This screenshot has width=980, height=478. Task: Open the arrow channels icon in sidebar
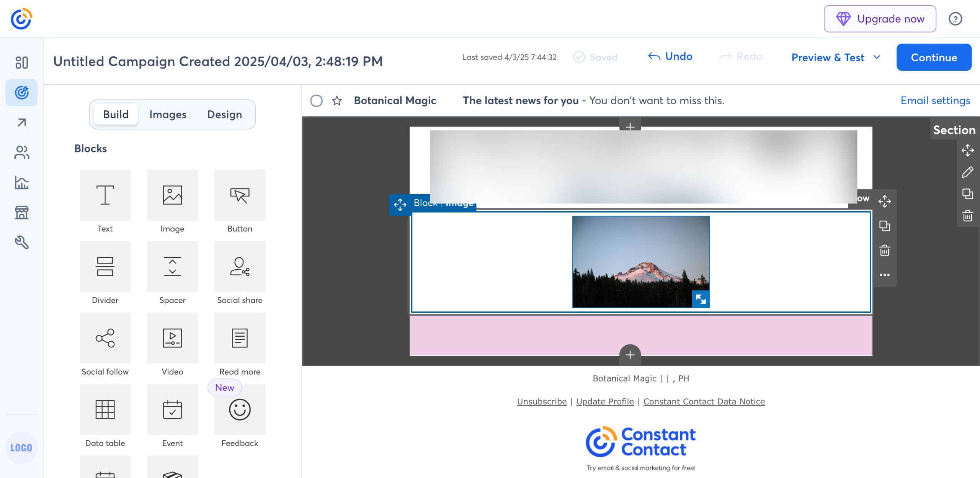pyautogui.click(x=21, y=123)
